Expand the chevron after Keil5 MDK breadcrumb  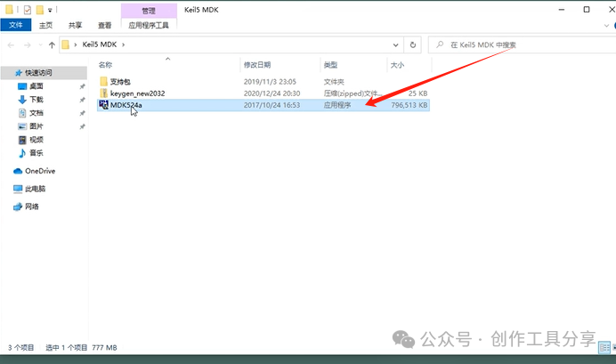[x=123, y=44]
